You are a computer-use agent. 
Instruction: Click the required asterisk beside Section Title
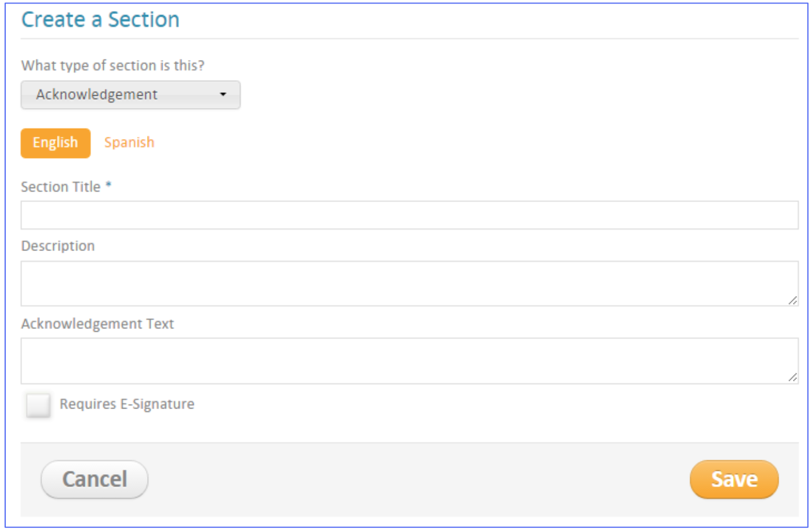[x=108, y=185]
